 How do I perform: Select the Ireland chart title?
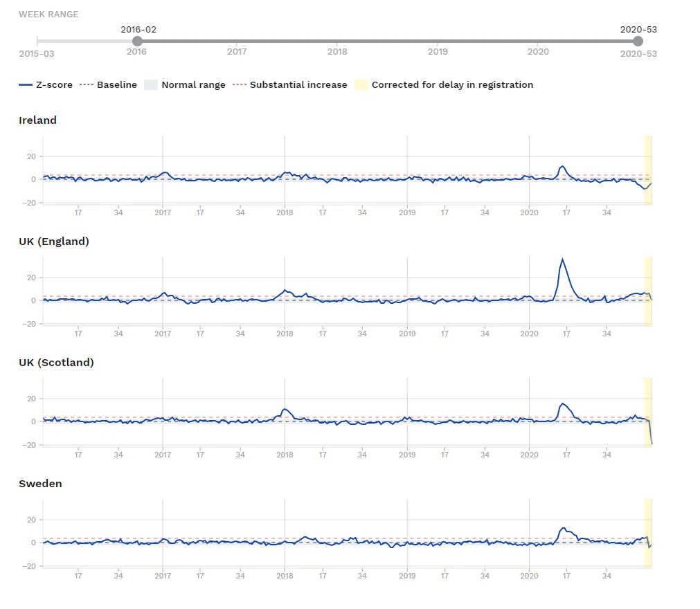click(x=38, y=120)
